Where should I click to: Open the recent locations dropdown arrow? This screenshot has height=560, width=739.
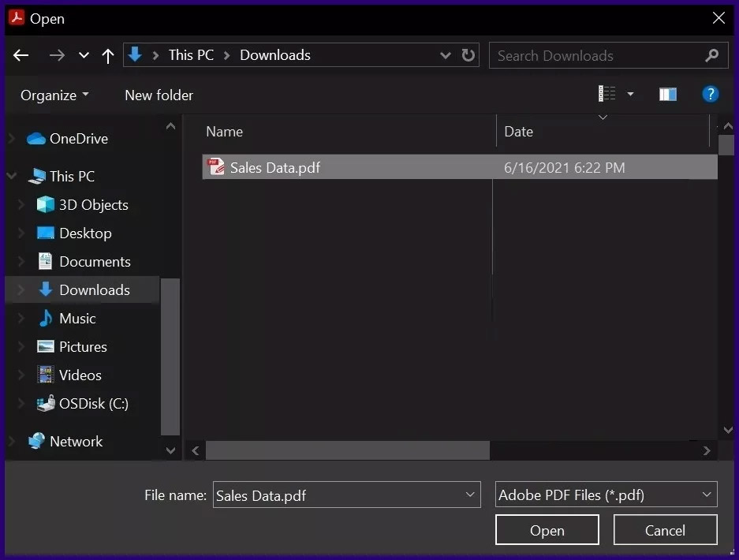click(84, 55)
